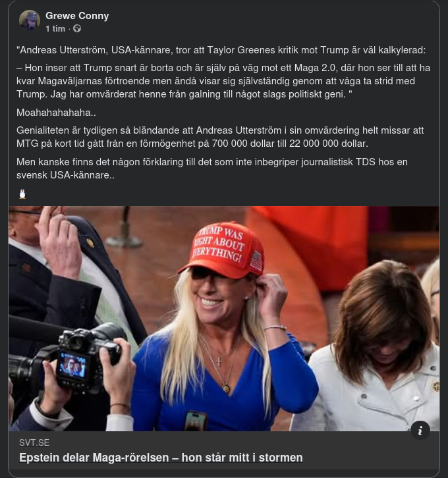This screenshot has height=478, width=448.
Task: Open the SVT article preview photo
Action: click(x=224, y=319)
